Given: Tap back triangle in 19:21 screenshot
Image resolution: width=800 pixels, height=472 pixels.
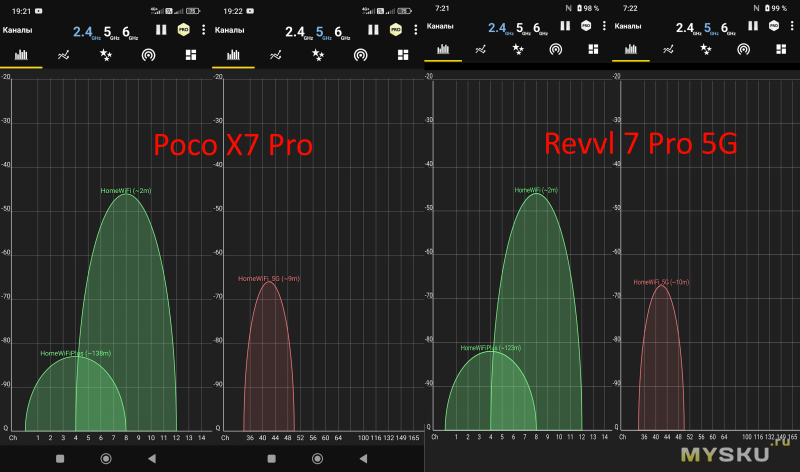Looking at the screenshot, I should coord(152,459).
